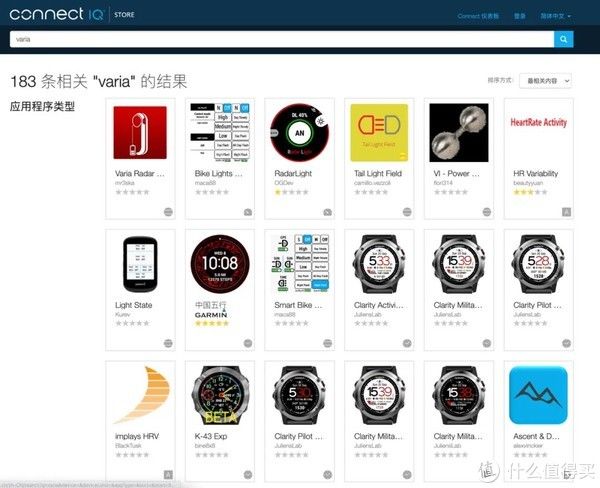The height and width of the screenshot is (488, 600).
Task: Click device-type badge on Varia Radar card
Action: pyautogui.click(x=168, y=212)
